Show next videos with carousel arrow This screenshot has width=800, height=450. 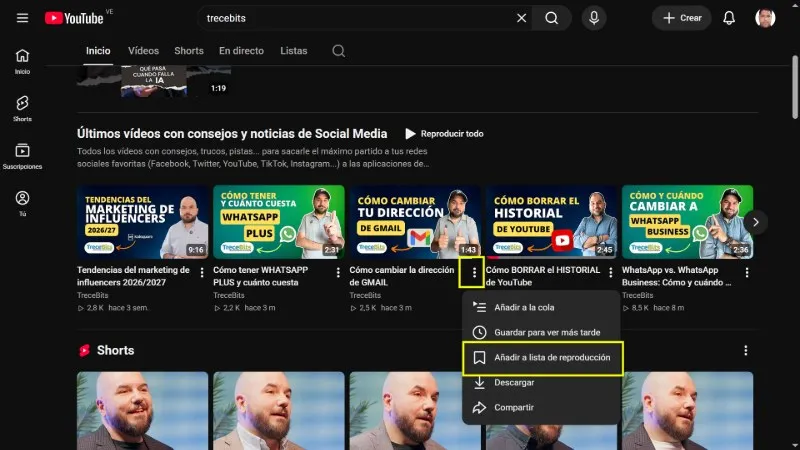click(x=756, y=222)
